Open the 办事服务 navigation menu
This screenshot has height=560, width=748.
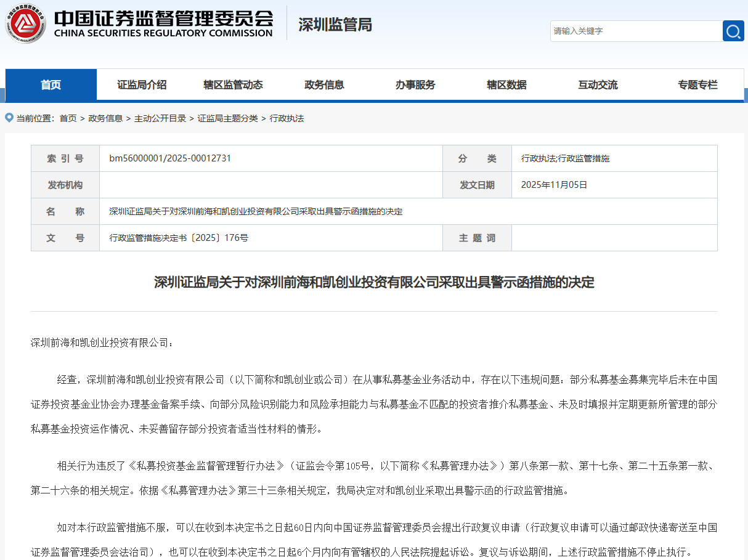click(x=415, y=85)
